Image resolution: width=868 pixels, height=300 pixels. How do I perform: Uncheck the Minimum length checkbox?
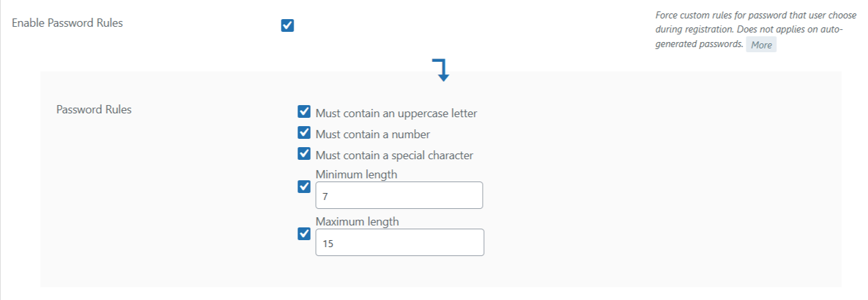point(304,188)
